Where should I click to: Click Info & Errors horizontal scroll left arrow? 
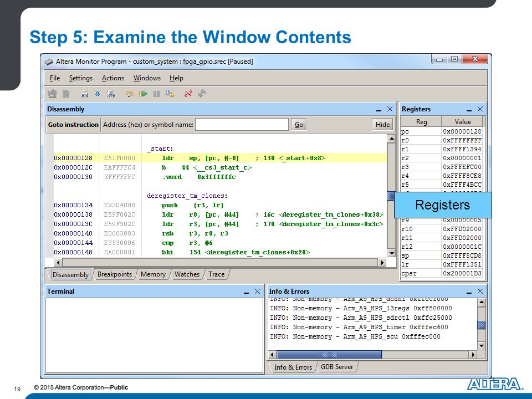[x=272, y=355]
